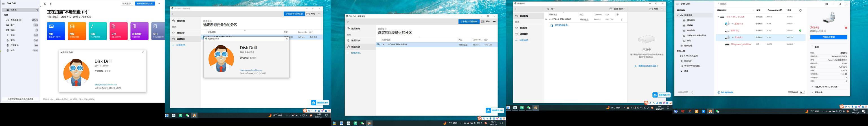Click the review found files button
The height and width of the screenshot is (126, 868).
point(145,3)
